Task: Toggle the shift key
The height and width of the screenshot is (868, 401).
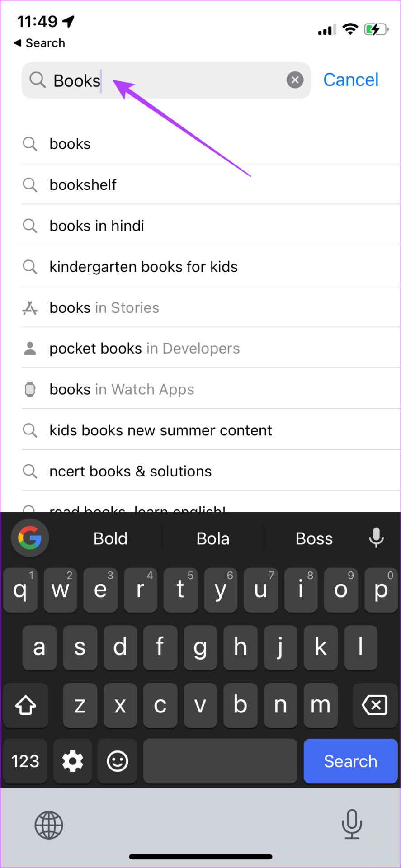Action: tap(26, 705)
